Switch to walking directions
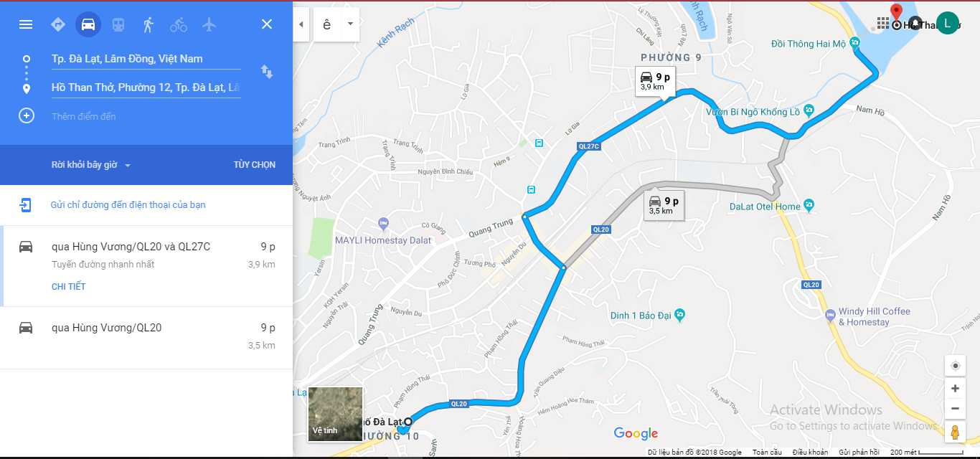Screen dimensions: 980x459 click(149, 24)
